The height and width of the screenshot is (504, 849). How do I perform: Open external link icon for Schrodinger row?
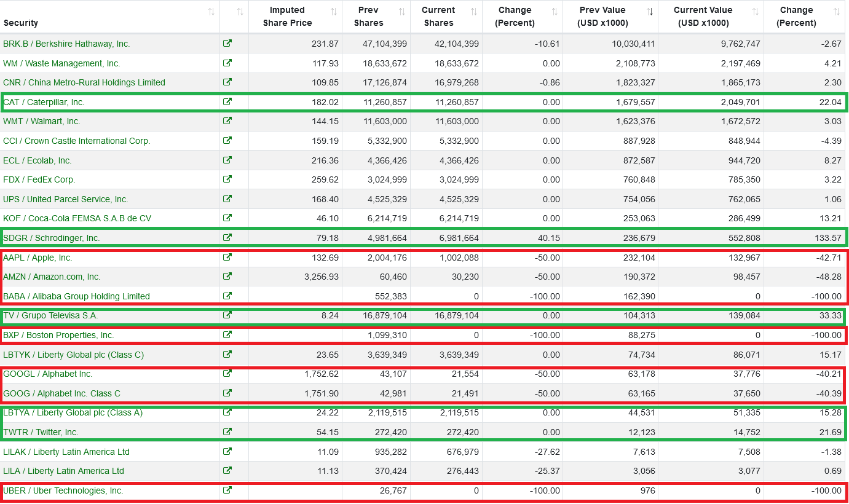[227, 237]
